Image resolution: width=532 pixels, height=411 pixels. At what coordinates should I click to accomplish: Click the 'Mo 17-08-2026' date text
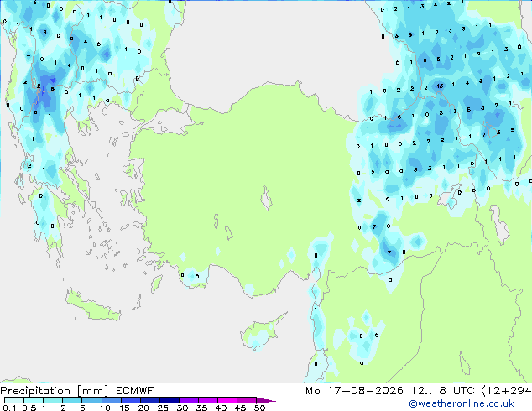pos(354,391)
